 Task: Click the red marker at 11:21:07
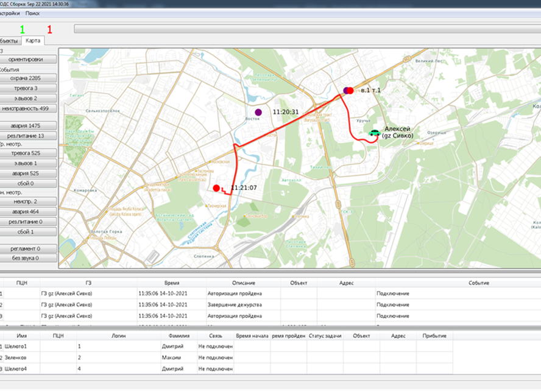[216, 188]
